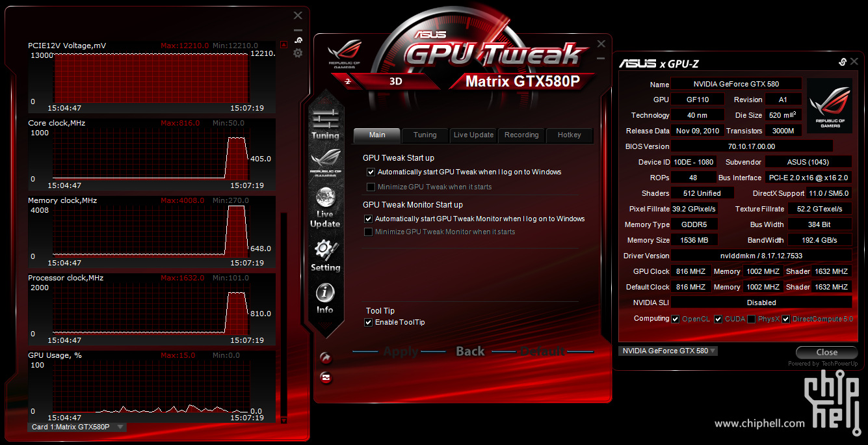Click the Back button
Image resolution: width=868 pixels, height=445 pixels.
tap(470, 351)
